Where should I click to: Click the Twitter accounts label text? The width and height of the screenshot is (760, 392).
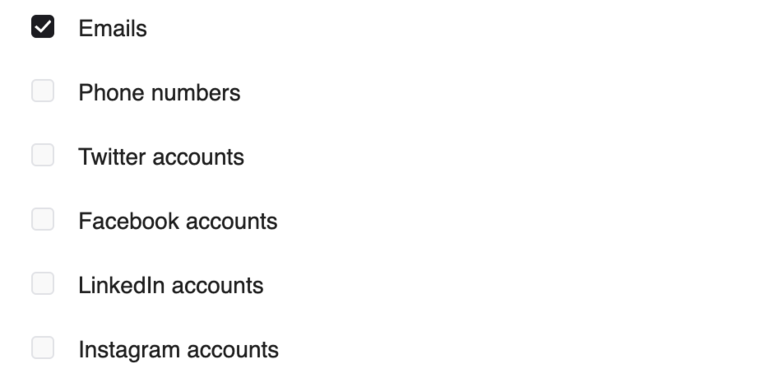point(161,157)
